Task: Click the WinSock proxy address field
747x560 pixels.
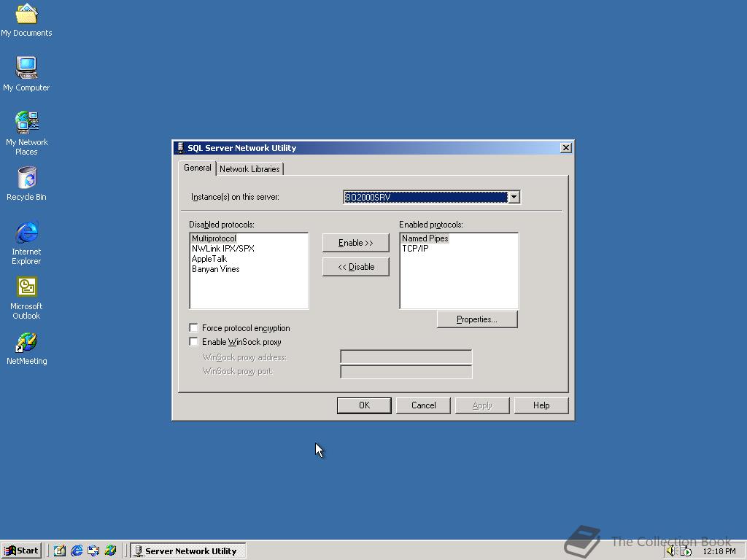Action: [406, 357]
